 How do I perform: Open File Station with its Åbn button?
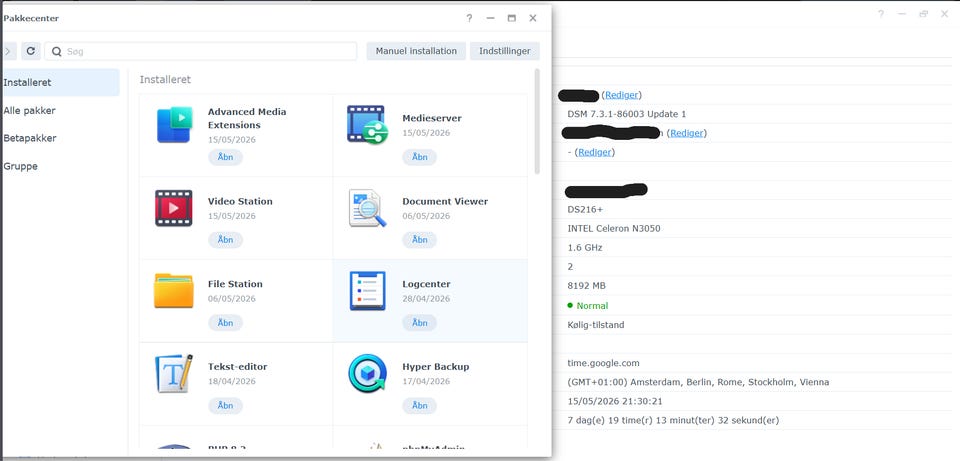(225, 323)
